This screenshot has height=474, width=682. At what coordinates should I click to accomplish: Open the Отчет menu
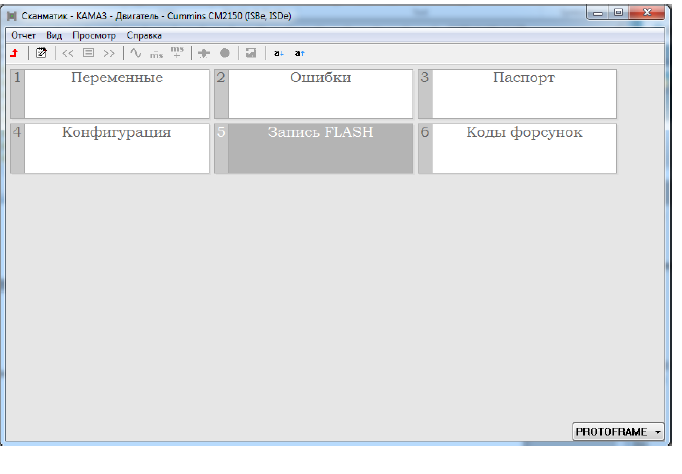click(x=23, y=36)
